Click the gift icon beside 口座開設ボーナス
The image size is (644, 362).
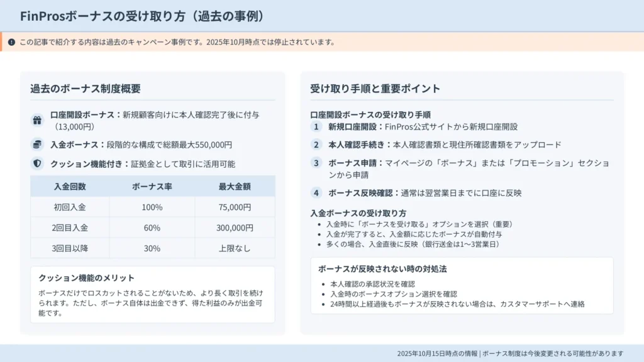(x=37, y=120)
